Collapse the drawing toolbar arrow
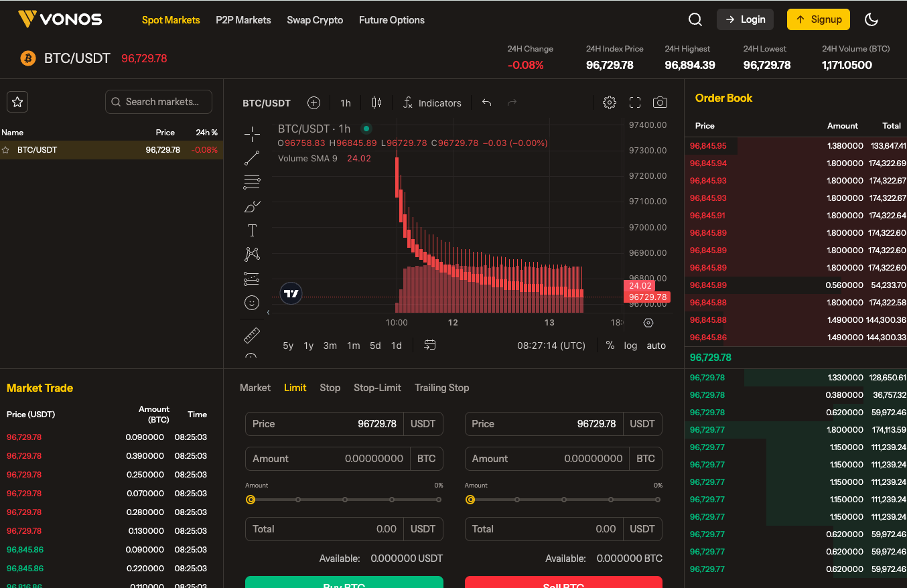Viewport: 907px width, 588px height. [268, 312]
